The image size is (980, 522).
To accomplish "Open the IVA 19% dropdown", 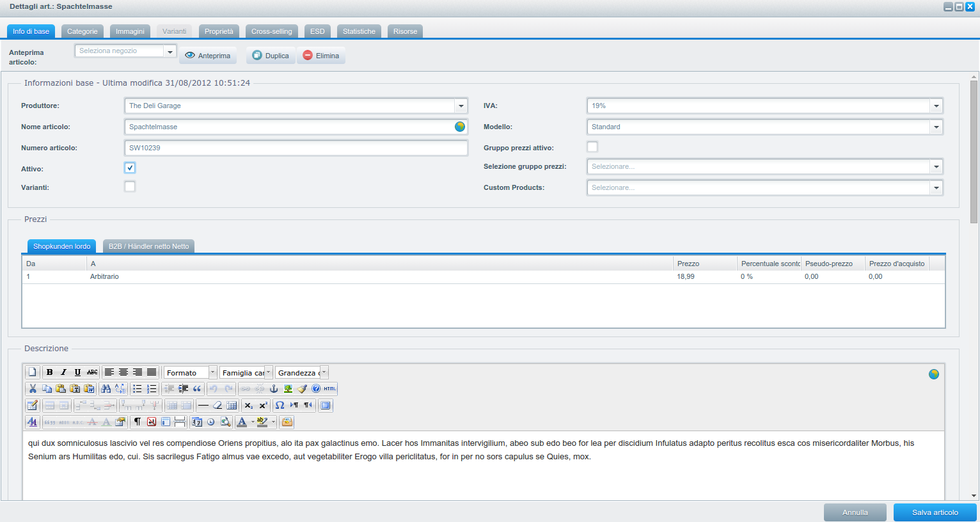I will point(937,106).
